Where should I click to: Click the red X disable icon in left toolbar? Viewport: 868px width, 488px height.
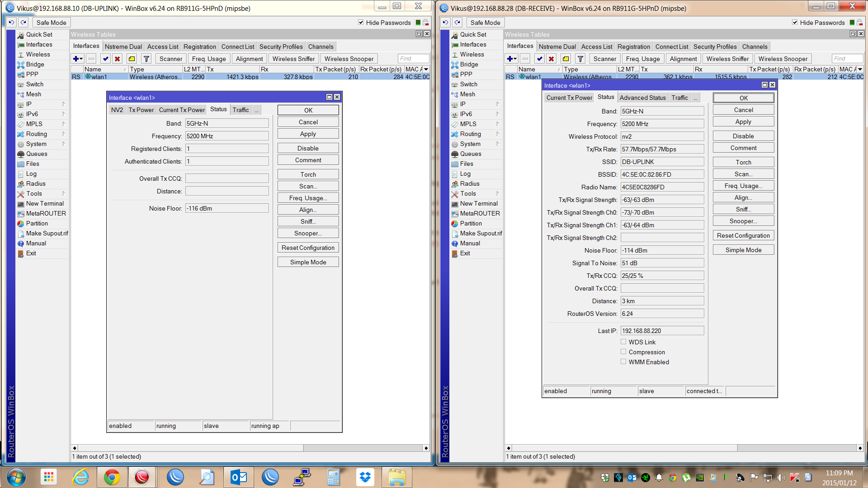tap(118, 59)
